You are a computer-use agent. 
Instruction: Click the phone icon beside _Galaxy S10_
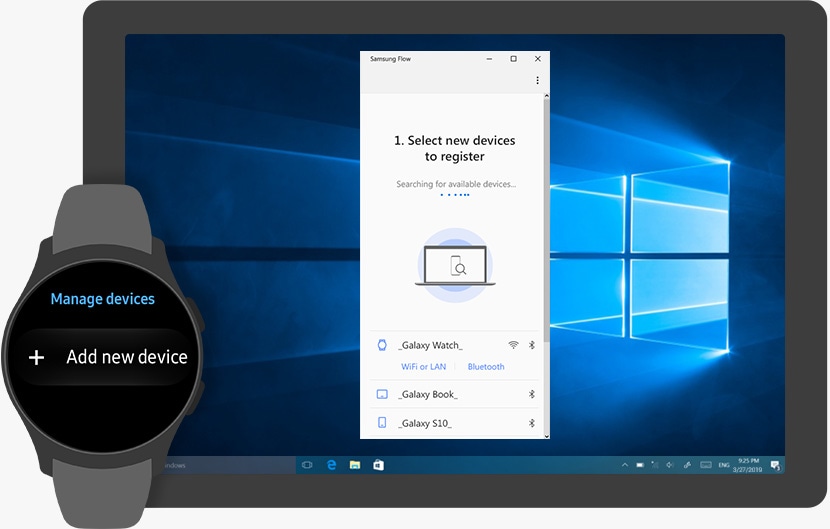click(x=381, y=423)
